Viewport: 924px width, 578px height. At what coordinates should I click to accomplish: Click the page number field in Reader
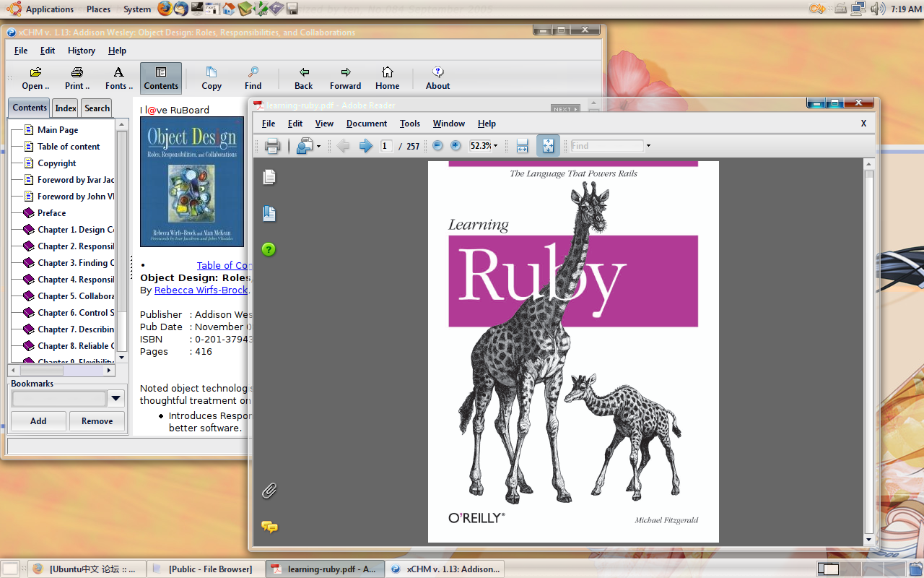click(387, 146)
